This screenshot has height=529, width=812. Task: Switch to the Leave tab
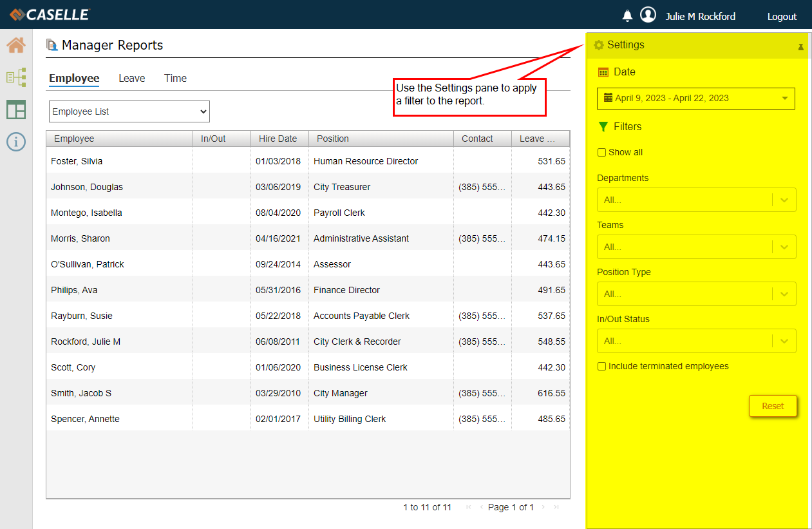pyautogui.click(x=131, y=79)
